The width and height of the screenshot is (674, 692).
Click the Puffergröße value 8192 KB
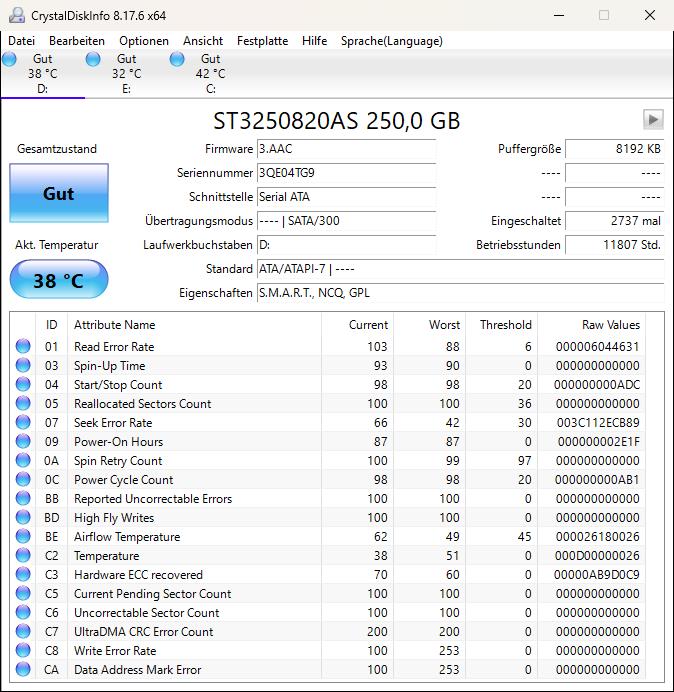[614, 149]
